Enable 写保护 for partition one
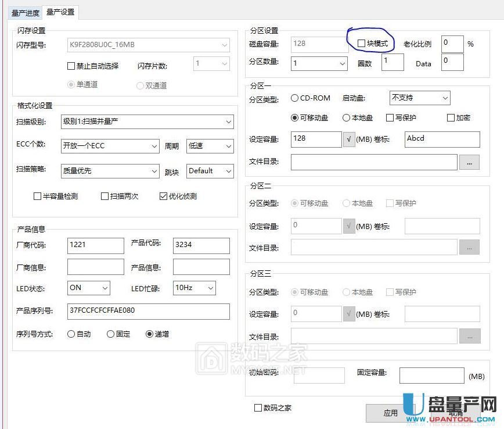This screenshot has width=504, height=429. [390, 117]
